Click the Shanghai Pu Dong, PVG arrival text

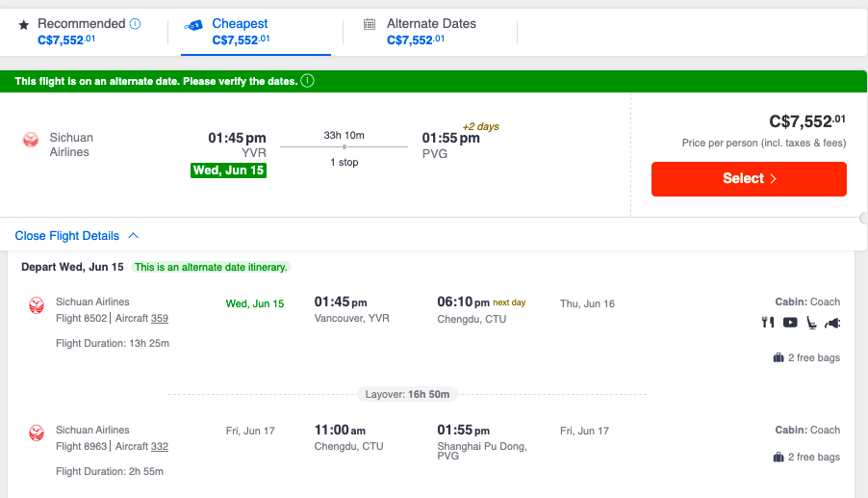tap(481, 451)
